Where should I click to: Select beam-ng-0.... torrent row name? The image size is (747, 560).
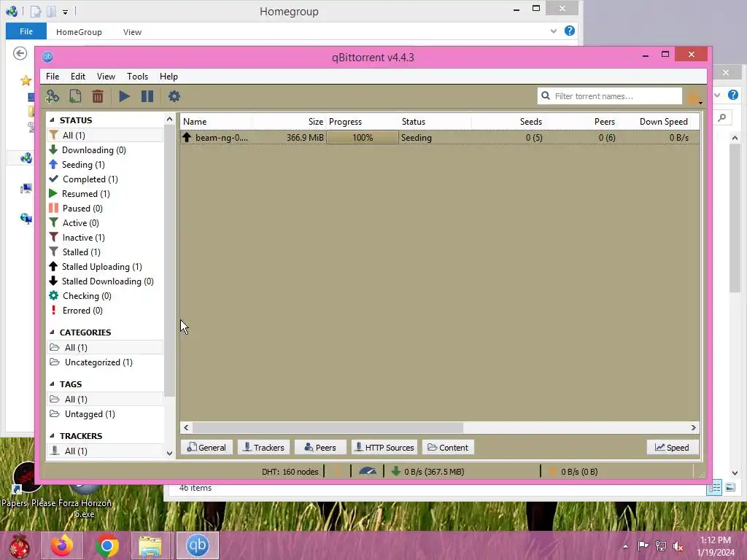[x=222, y=138]
